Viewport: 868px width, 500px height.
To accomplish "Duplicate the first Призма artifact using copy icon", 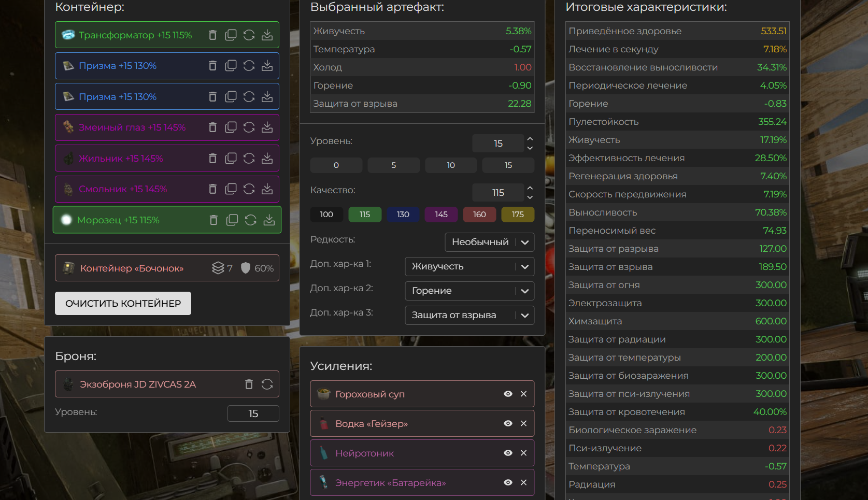I will pos(231,66).
